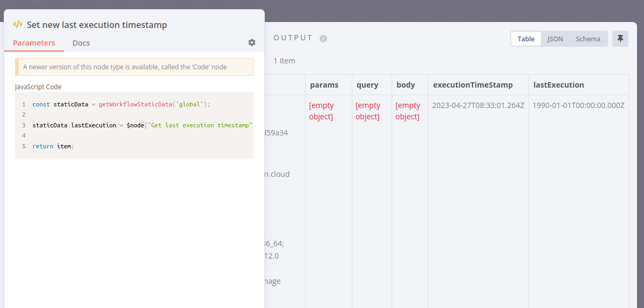Screen dimensions: 644x308
Task: Switch to the Parameters tab
Action: click(34, 43)
